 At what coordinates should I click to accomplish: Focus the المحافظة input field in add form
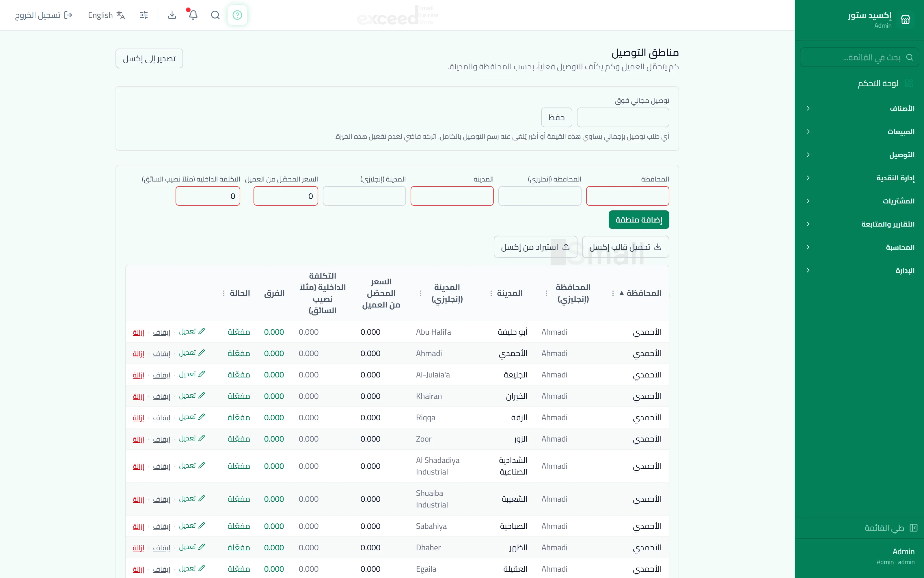pyautogui.click(x=628, y=196)
